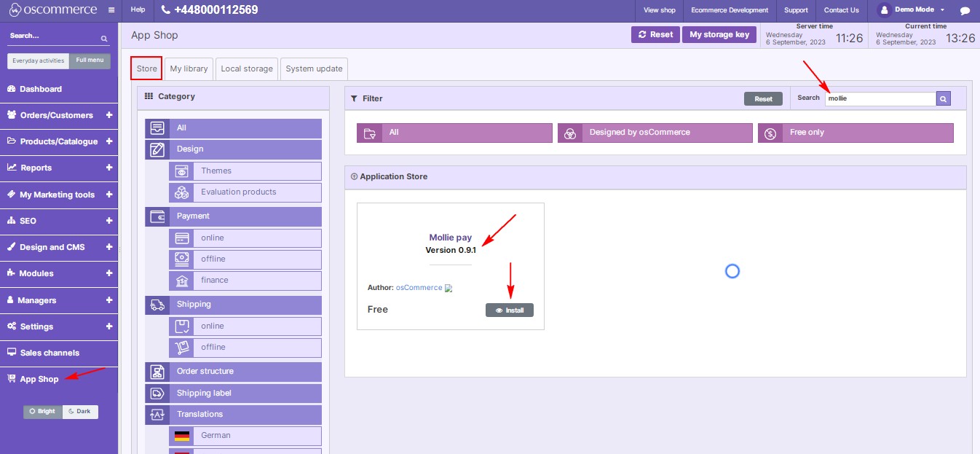Click the Demo Mode user avatar
Viewport: 980px width, 454px height.
coord(885,10)
